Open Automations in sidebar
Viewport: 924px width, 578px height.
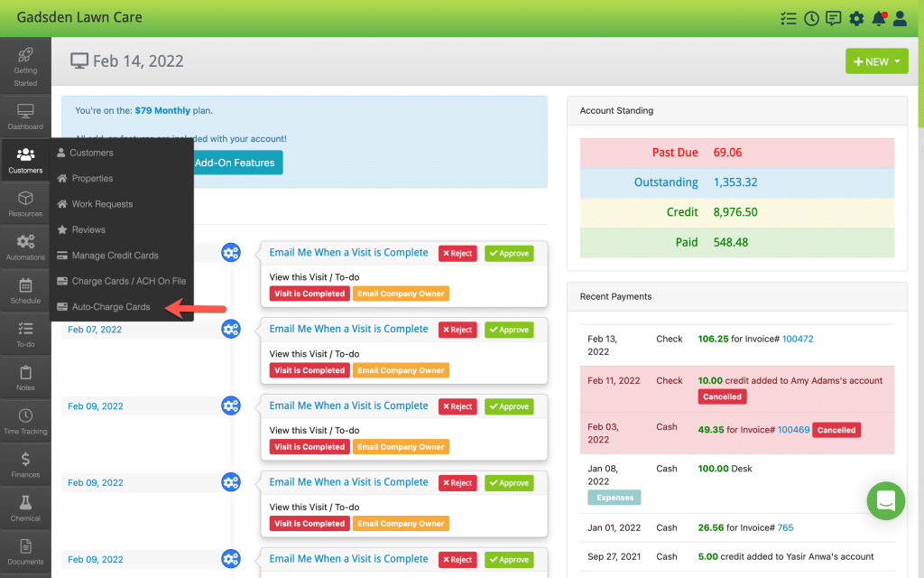[x=25, y=247]
